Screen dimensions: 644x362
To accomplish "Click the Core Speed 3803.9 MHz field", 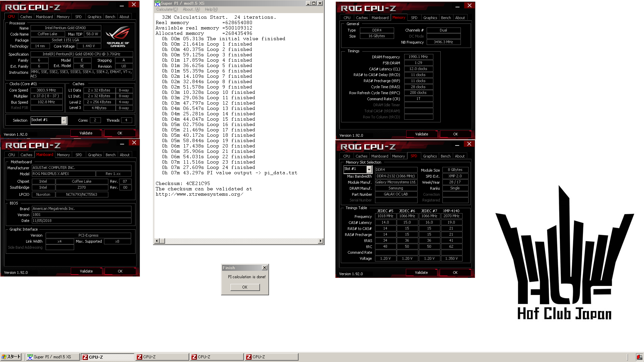I will coord(46,90).
